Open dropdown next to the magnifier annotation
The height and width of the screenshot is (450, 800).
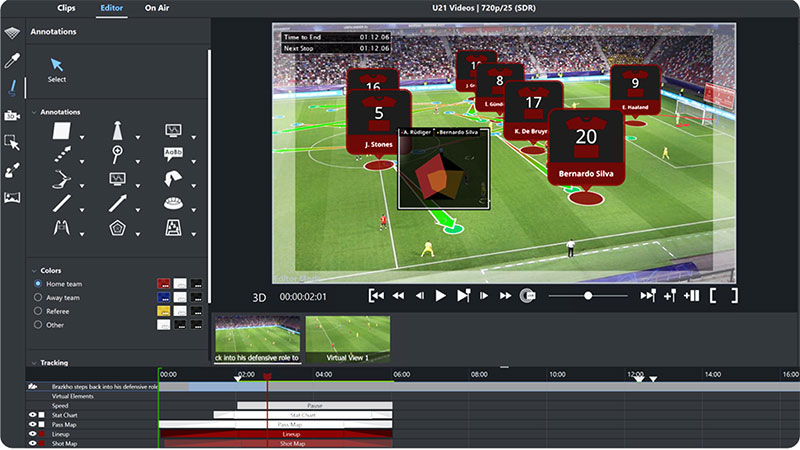tap(137, 162)
